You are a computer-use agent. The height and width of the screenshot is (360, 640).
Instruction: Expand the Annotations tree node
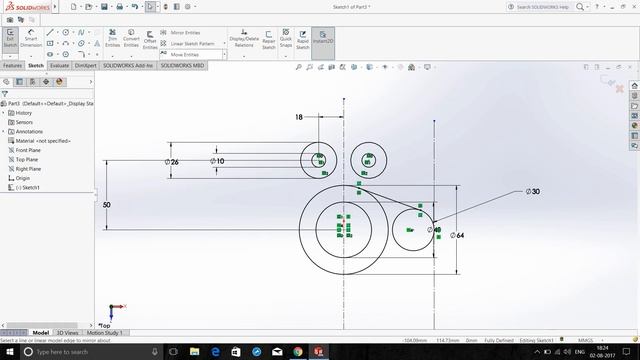click(4, 131)
